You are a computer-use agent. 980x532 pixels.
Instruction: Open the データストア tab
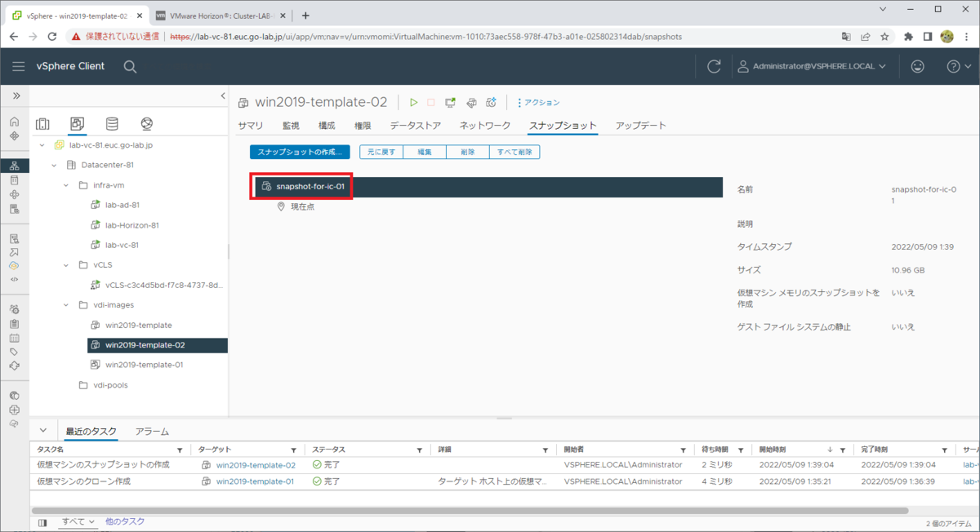click(x=415, y=126)
